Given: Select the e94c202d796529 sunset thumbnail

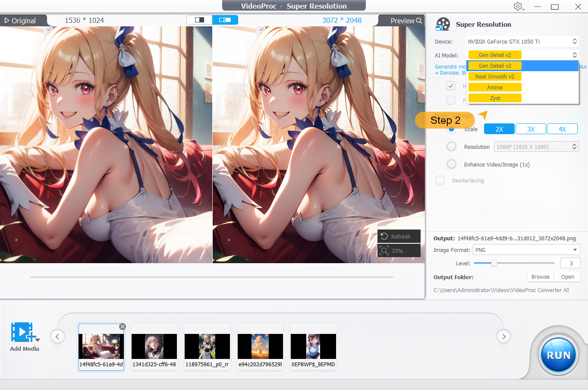Looking at the screenshot, I should tap(260, 346).
